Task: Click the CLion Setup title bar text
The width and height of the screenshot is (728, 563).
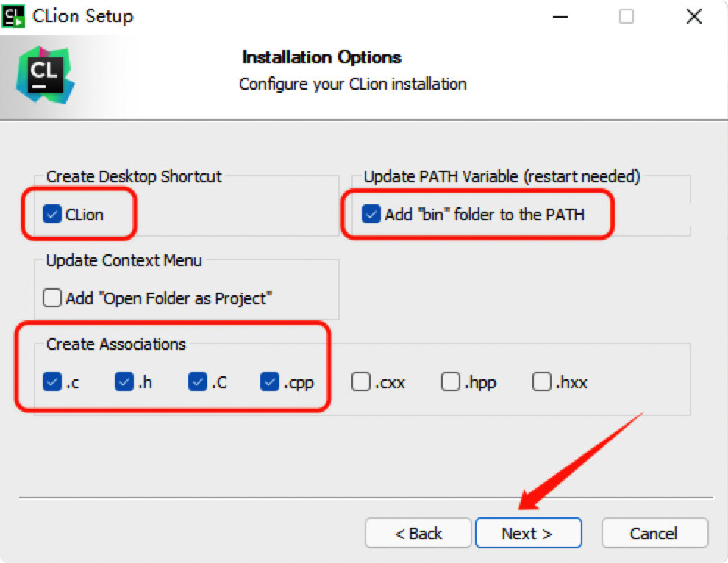Action: [x=83, y=16]
